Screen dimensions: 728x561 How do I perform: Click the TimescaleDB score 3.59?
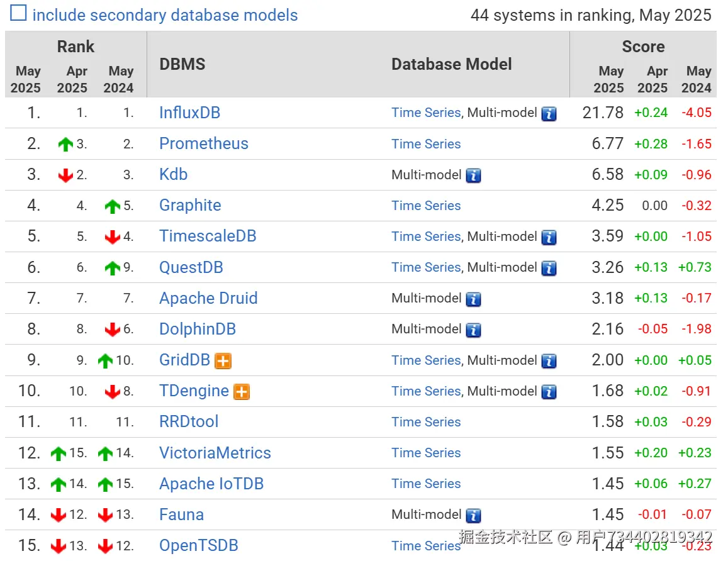pyautogui.click(x=607, y=236)
